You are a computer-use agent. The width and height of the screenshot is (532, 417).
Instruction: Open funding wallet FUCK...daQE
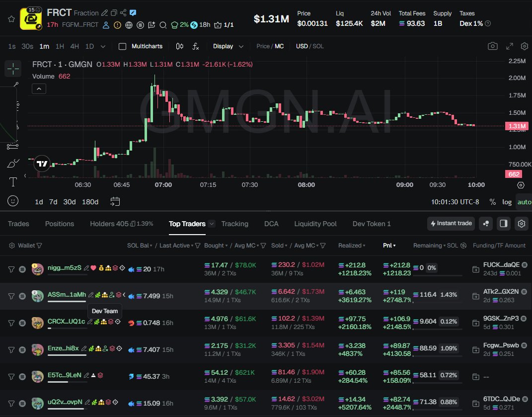(x=501, y=265)
